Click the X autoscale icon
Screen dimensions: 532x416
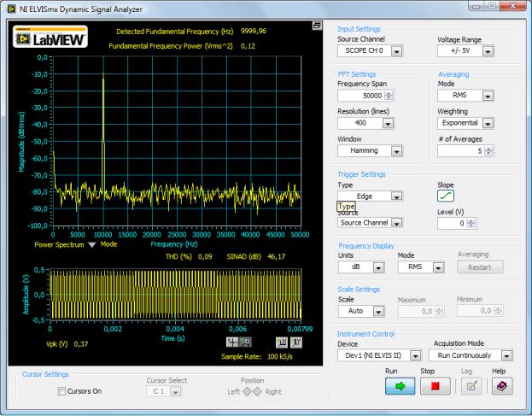coord(282,343)
